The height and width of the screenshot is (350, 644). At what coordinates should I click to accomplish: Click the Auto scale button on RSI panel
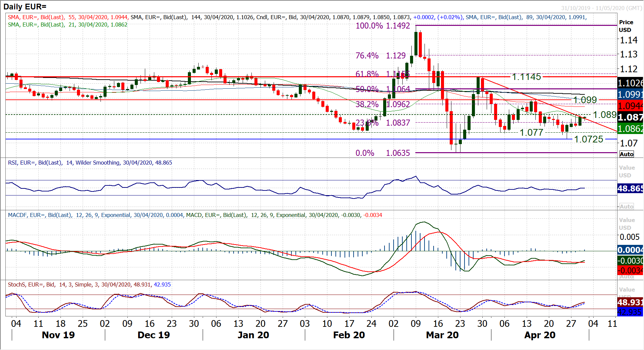pyautogui.click(x=627, y=207)
